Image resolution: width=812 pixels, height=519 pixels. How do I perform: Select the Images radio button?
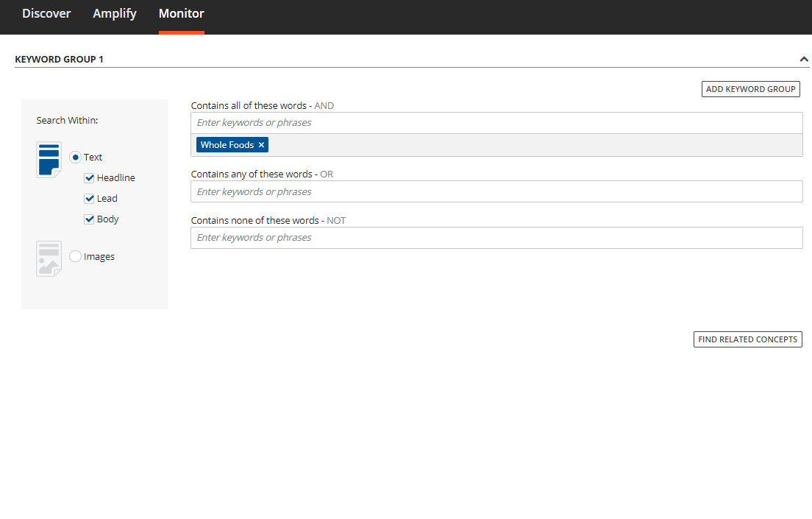point(75,256)
